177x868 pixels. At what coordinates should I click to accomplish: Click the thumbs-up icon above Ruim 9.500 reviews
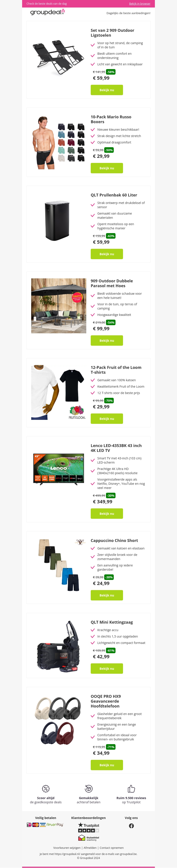[x=131, y=789]
